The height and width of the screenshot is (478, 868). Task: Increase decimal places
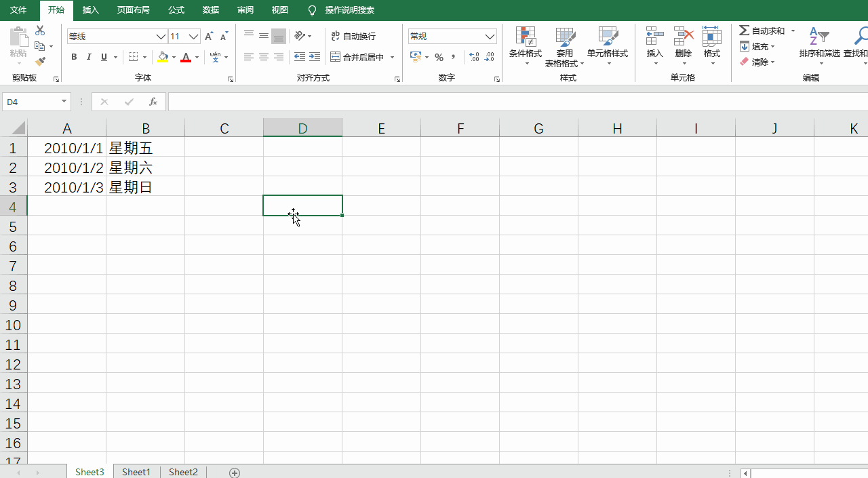click(x=473, y=57)
